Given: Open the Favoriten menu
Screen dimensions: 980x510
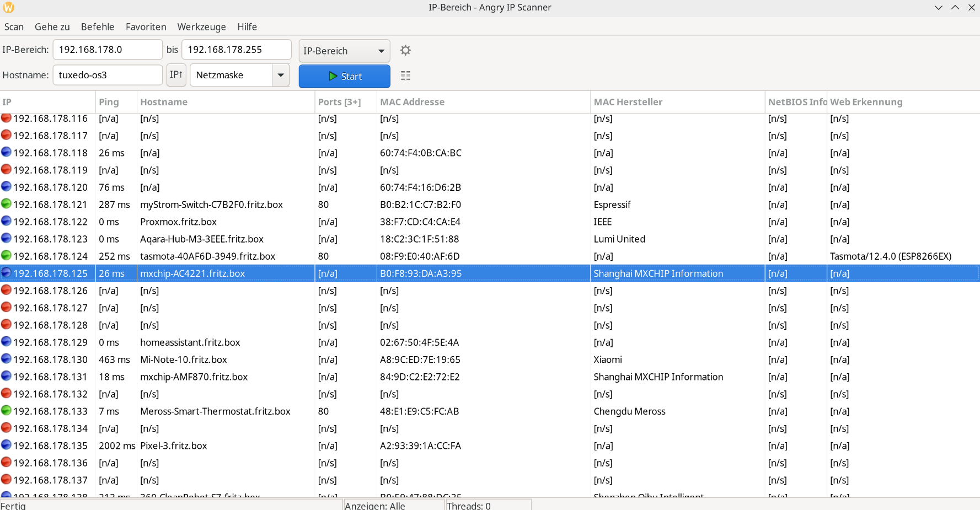Looking at the screenshot, I should pos(146,26).
